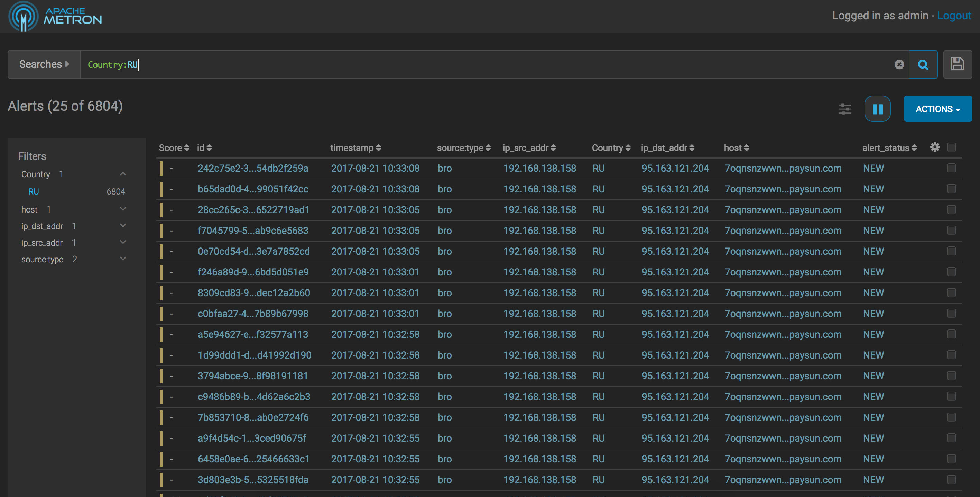Sort alerts by timestamp column arrows
Screen dimensions: 980x497
(x=379, y=148)
